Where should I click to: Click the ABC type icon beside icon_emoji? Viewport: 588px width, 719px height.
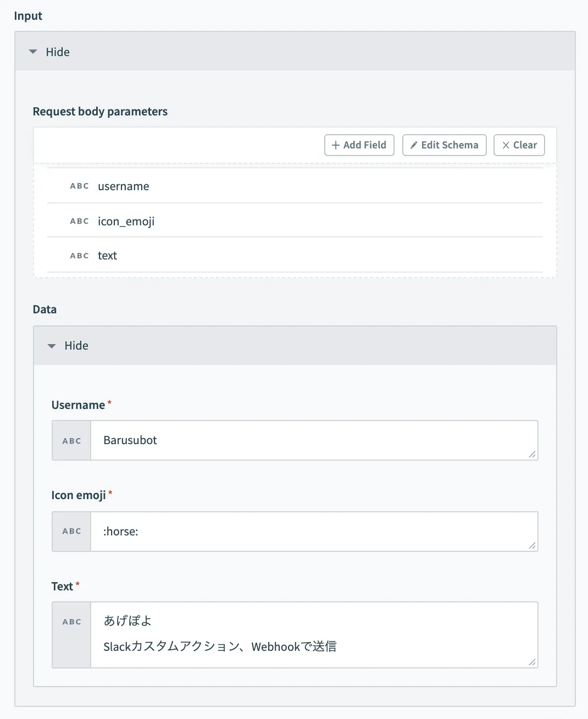coord(79,221)
